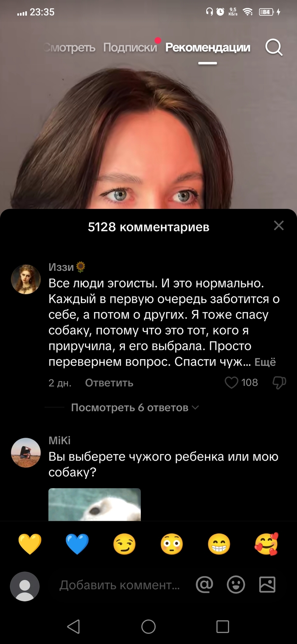Switch to the Подписки tab

(130, 48)
